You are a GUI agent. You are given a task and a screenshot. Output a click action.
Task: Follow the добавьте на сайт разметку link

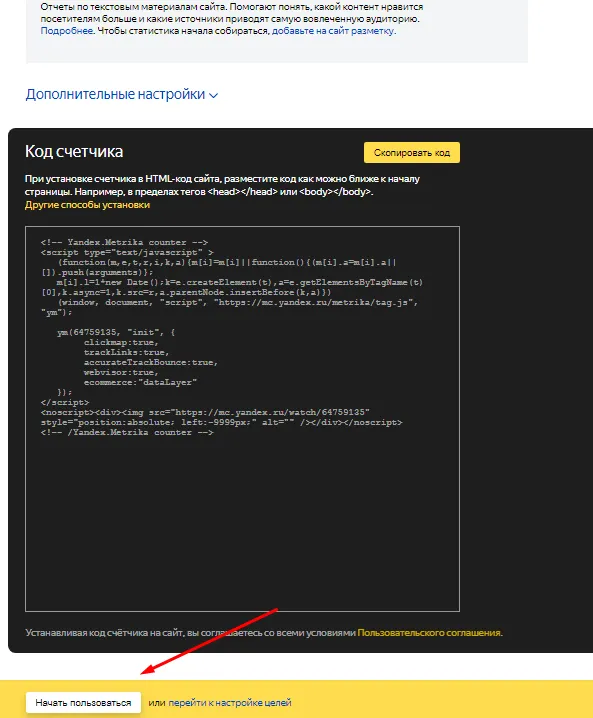click(333, 31)
